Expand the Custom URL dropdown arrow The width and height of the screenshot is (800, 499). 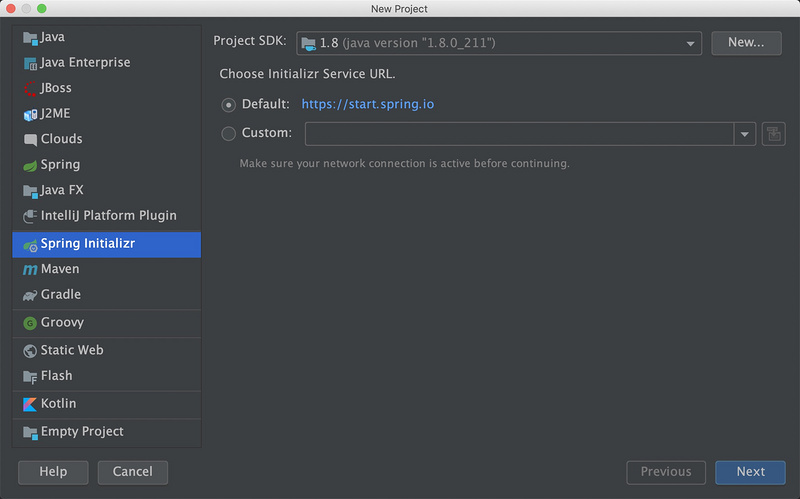(x=744, y=134)
